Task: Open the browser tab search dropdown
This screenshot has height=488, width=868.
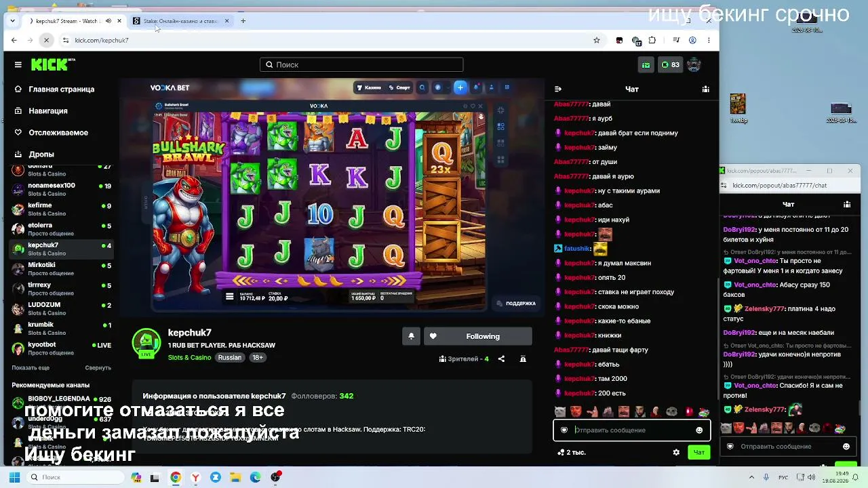Action: point(12,21)
